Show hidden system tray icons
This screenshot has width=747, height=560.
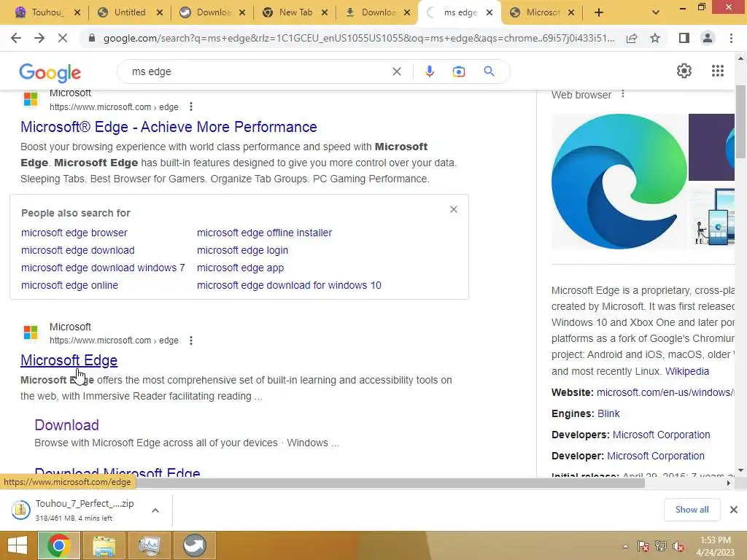coord(625,546)
